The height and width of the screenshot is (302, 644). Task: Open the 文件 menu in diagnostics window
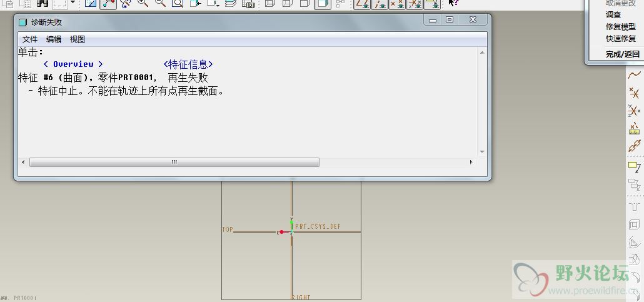coord(30,39)
